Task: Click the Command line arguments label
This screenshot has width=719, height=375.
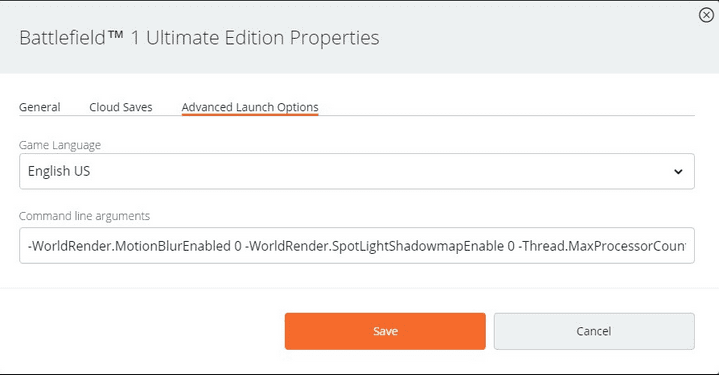Action: (84, 215)
